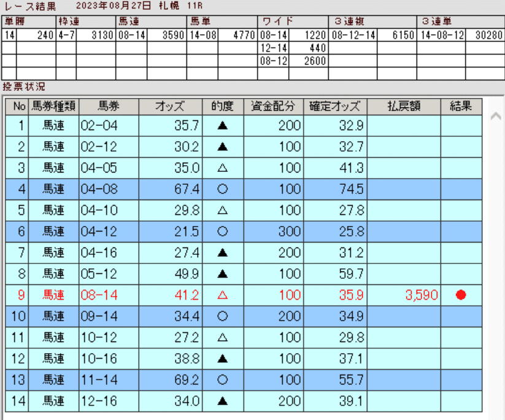Select the red 08-14 ticket cell in row 9
The width and height of the screenshot is (505, 420).
(109, 295)
